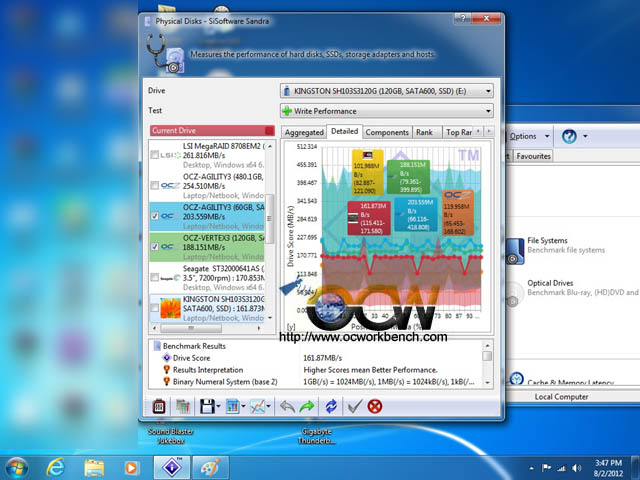Image resolution: width=640 pixels, height=480 pixels.
Task: Toggle the LSI MegaRAID 8708EM2 checkbox
Action: (154, 155)
